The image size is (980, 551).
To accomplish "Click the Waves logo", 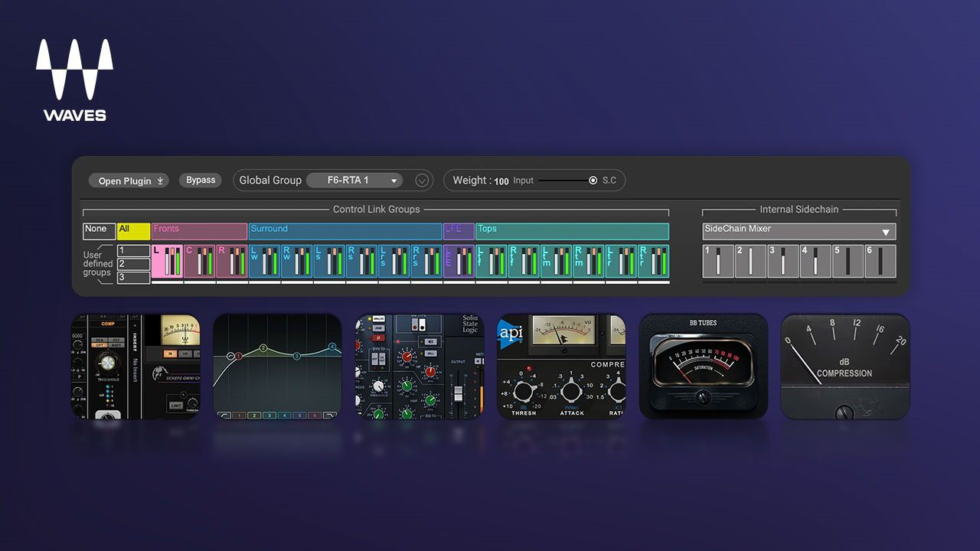I will click(74, 80).
